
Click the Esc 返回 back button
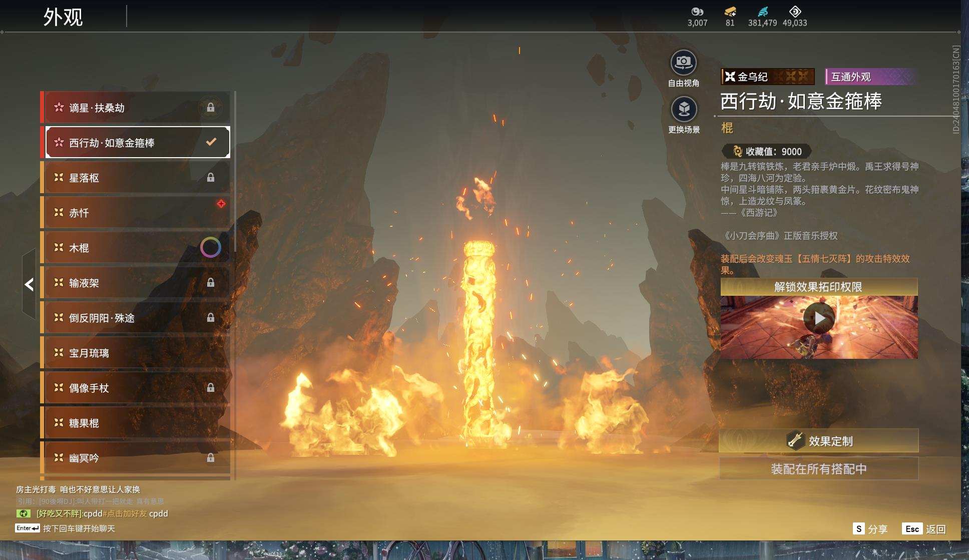[x=924, y=529]
